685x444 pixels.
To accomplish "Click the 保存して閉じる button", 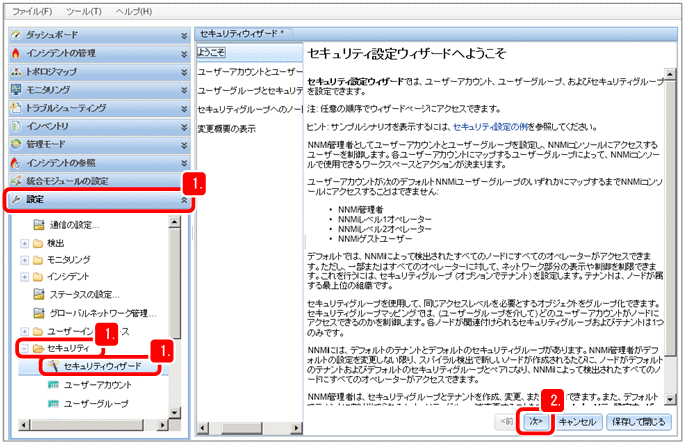I will [x=639, y=422].
